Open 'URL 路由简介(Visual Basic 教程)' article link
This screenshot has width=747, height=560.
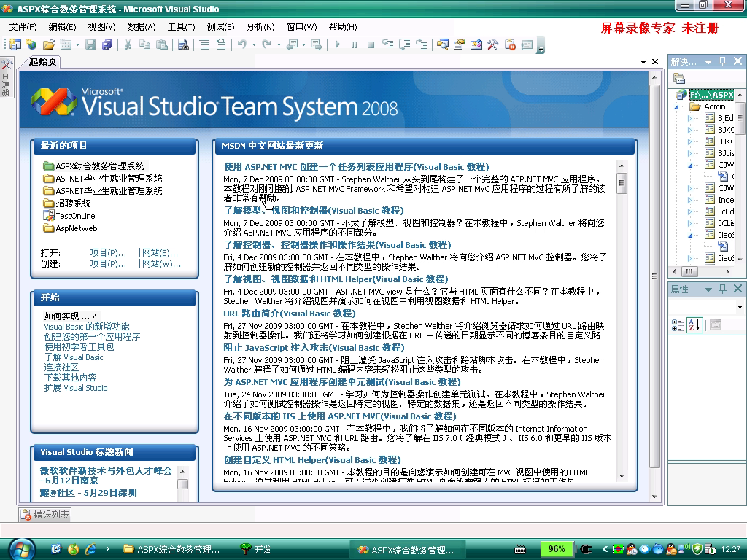point(290,314)
